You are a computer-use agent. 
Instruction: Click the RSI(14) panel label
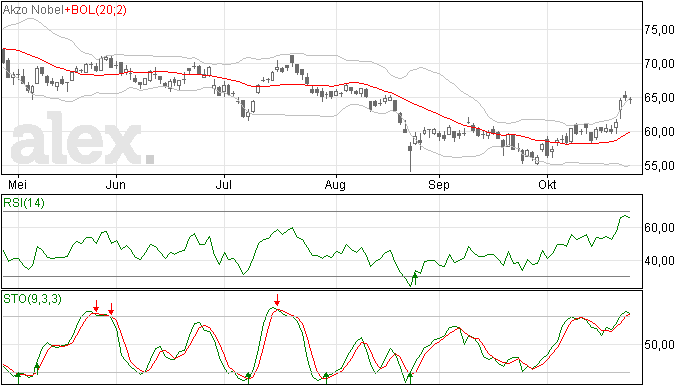pos(24,203)
